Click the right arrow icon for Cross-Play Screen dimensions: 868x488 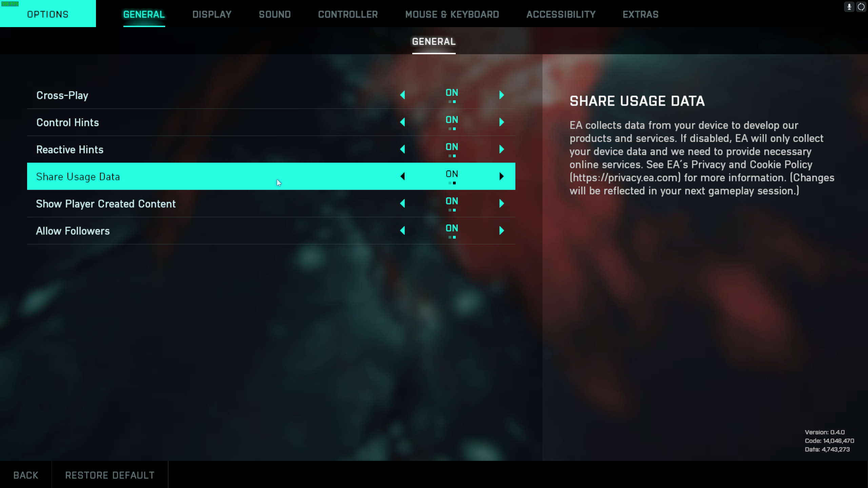501,95
